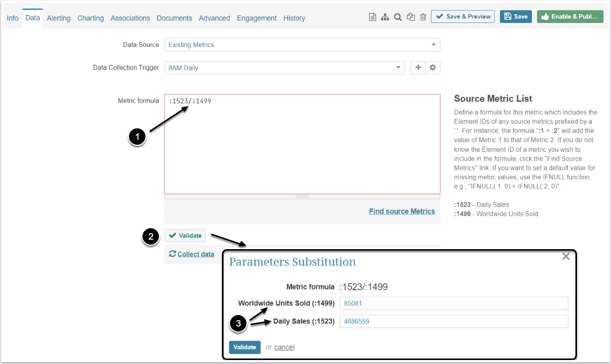Click the Save & Preview button

tap(463, 16)
